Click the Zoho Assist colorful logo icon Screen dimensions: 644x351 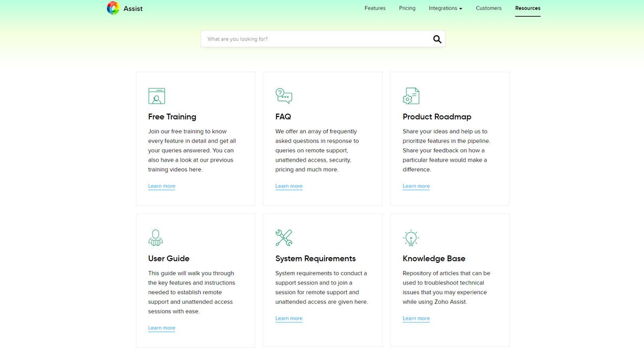pyautogui.click(x=113, y=8)
